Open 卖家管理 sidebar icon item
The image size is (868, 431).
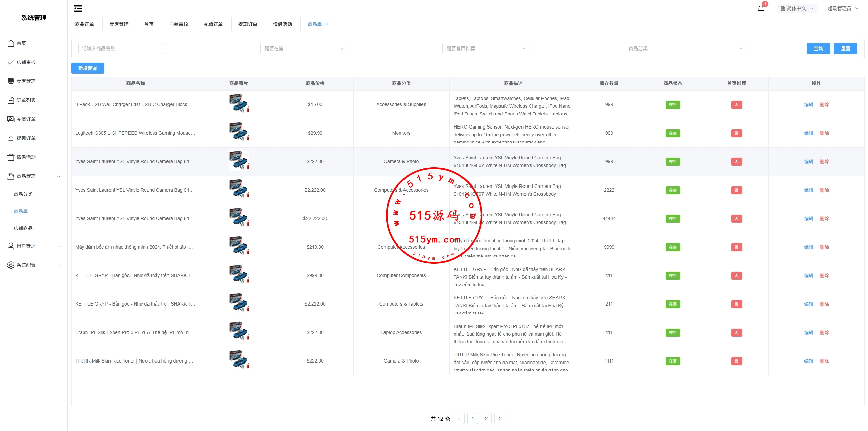pos(11,81)
